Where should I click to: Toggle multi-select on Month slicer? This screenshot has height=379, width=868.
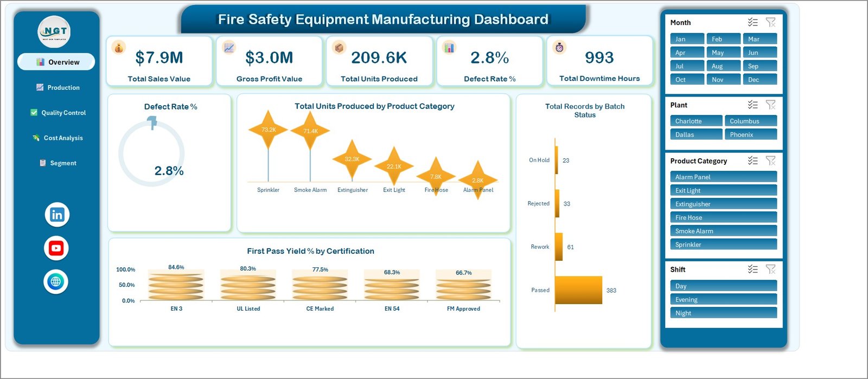tap(752, 22)
